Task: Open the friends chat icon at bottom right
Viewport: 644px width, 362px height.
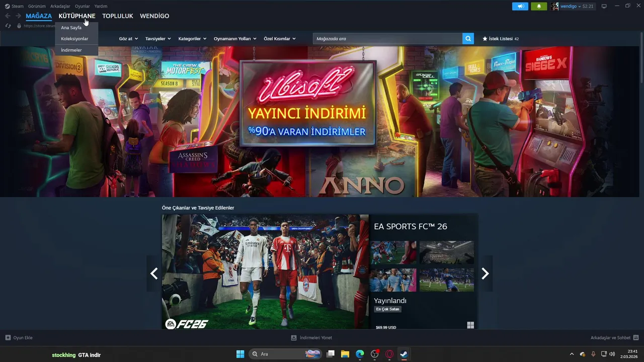Action: pyautogui.click(x=636, y=338)
